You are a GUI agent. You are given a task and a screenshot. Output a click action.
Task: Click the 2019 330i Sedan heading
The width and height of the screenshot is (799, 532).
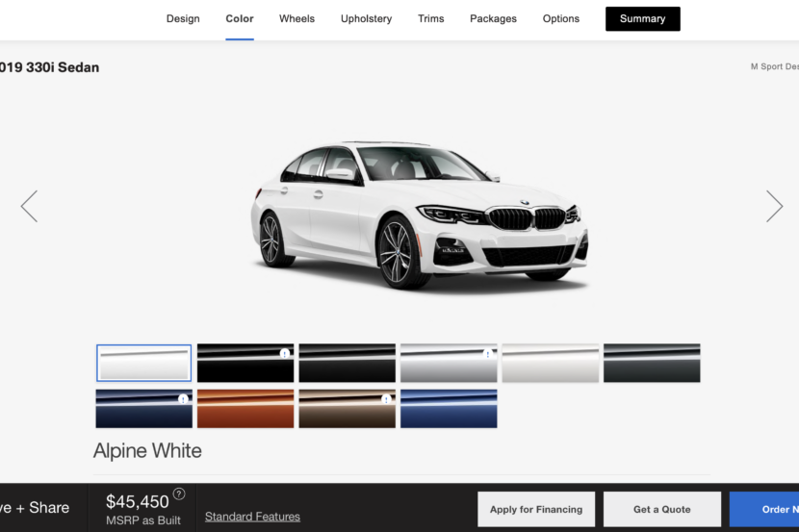[x=49, y=67]
